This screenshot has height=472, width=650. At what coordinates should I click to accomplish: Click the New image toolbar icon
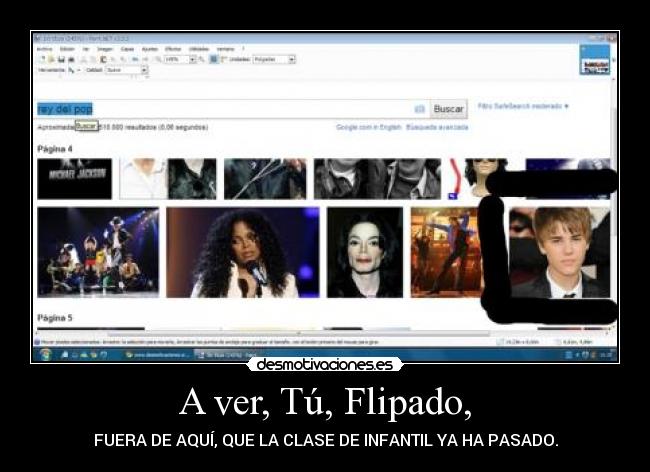(x=43, y=59)
